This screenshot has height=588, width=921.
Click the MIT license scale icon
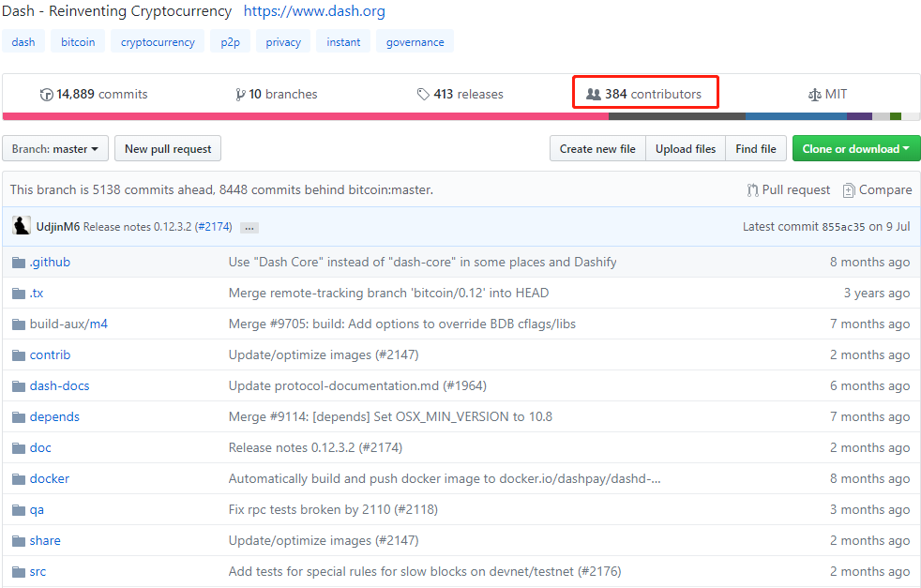815,95
